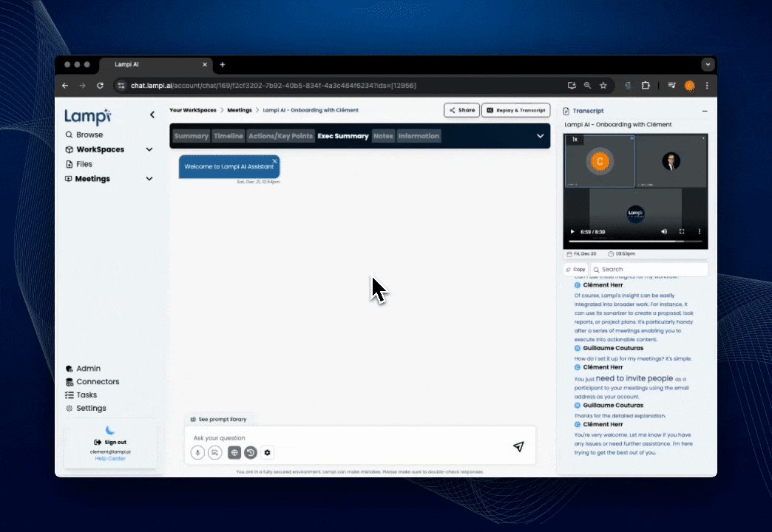Open Settings in the sidebar
The width and height of the screenshot is (772, 532).
[x=87, y=409]
